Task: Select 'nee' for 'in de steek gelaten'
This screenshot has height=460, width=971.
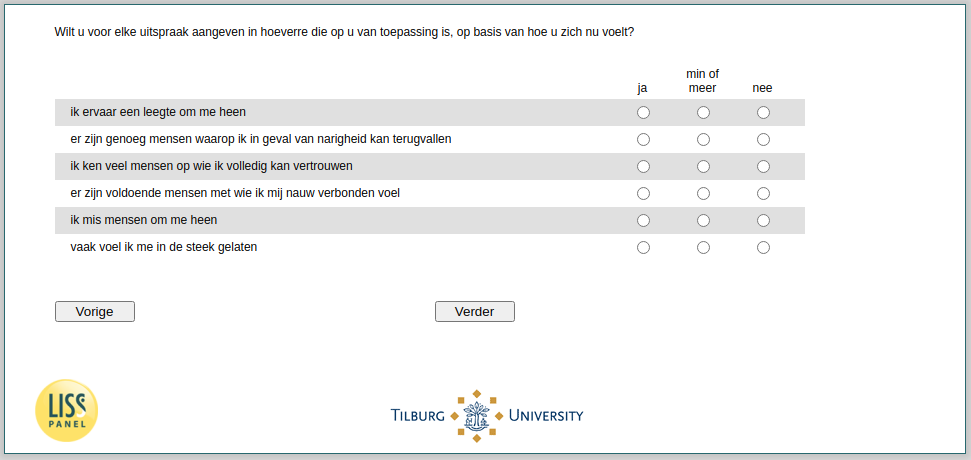Action: click(x=764, y=248)
